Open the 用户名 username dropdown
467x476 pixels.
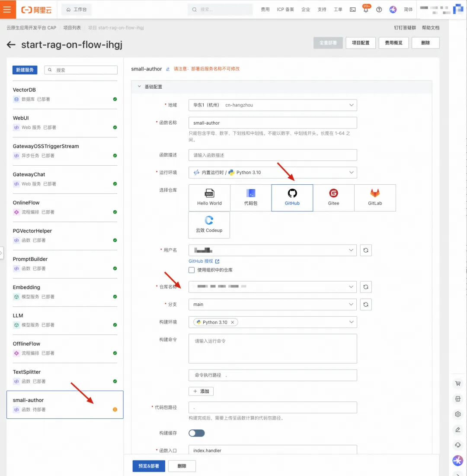(272, 251)
